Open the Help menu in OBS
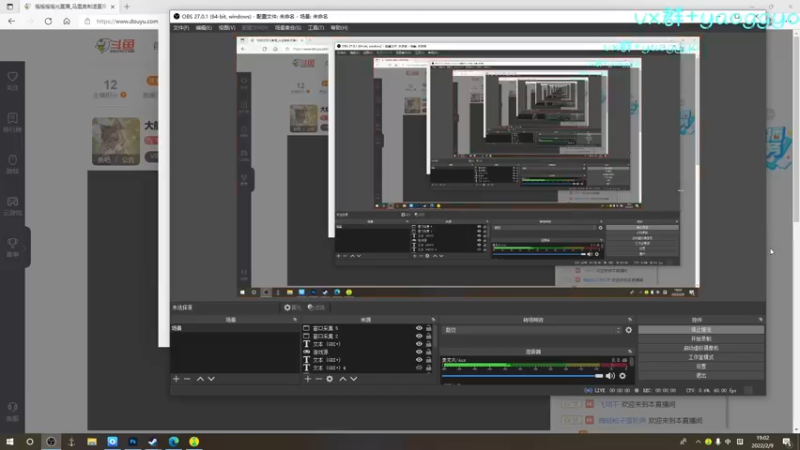 [339, 28]
